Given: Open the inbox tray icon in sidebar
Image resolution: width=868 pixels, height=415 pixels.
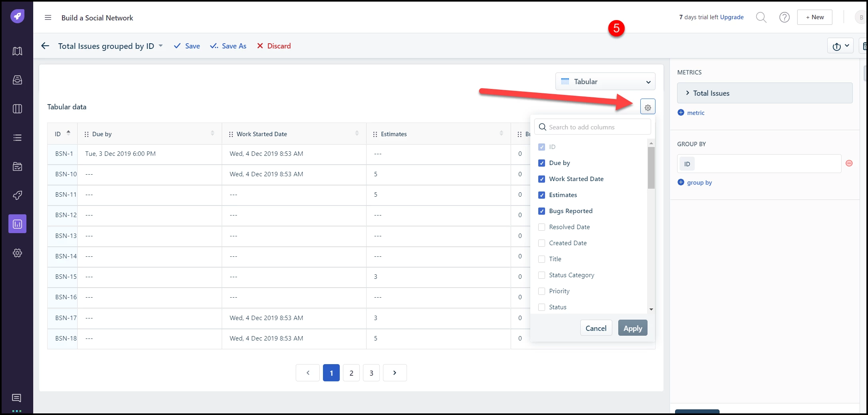Looking at the screenshot, I should pos(17,80).
